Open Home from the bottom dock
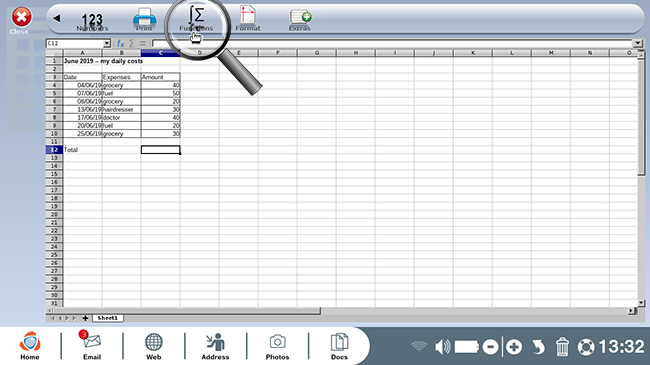Viewport: 650px width, 365px height. click(x=30, y=346)
